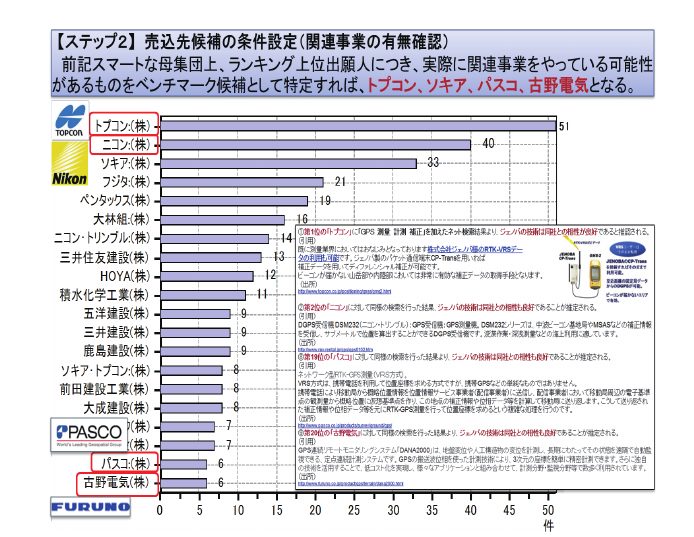Click the data value 11 next to 積水化学工業 bar
Image resolution: width=694 pixels, height=537 pixels.
[x=262, y=294]
